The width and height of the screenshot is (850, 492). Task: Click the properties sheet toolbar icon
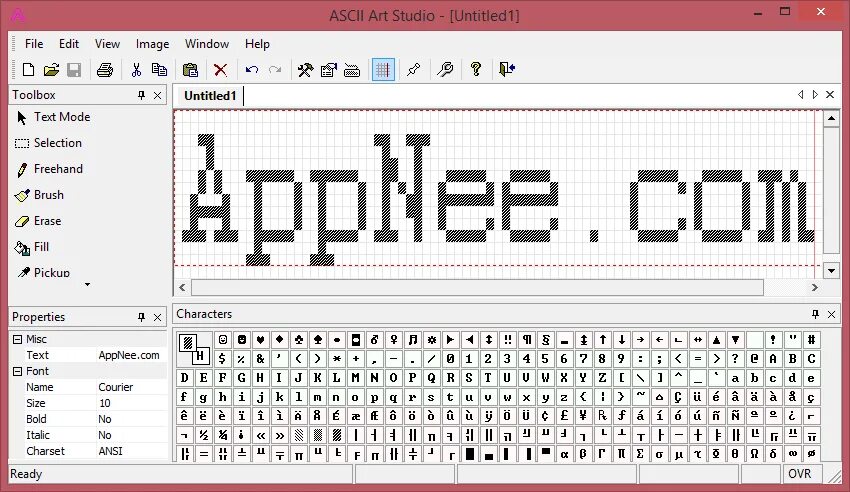tap(329, 69)
